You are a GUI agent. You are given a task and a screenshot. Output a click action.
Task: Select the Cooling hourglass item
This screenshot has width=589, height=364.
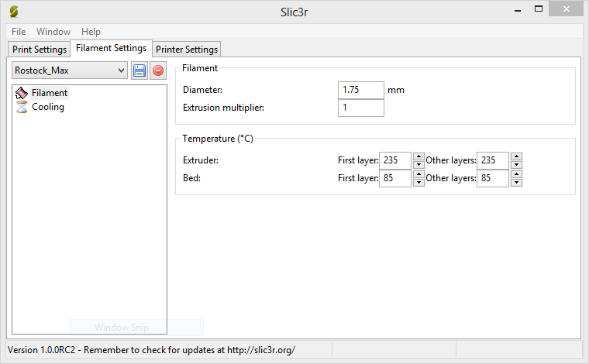pyautogui.click(x=22, y=108)
